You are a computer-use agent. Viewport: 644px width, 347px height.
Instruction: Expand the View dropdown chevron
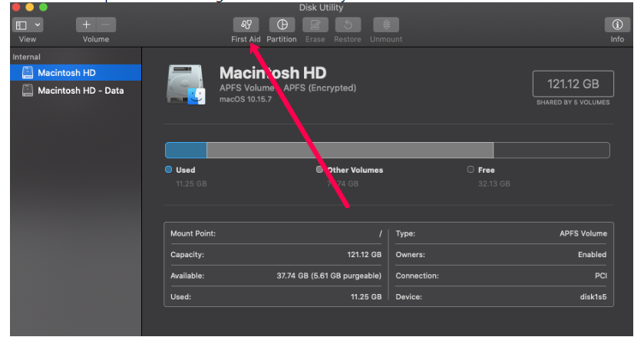(38, 25)
